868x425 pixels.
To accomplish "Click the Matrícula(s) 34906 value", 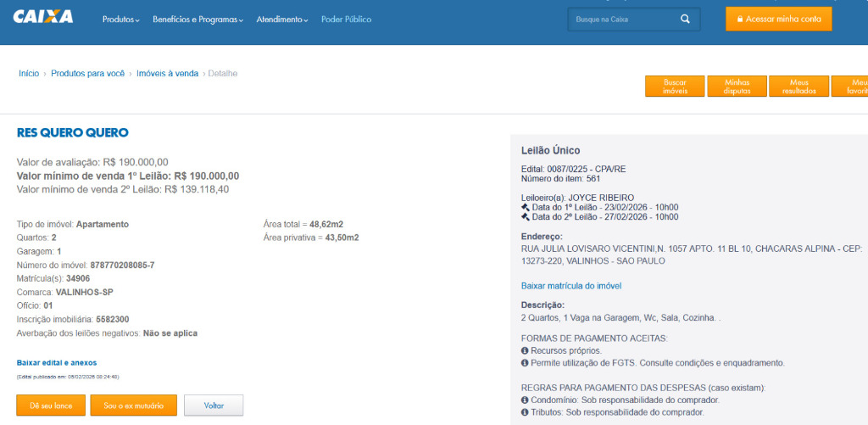I will (78, 279).
